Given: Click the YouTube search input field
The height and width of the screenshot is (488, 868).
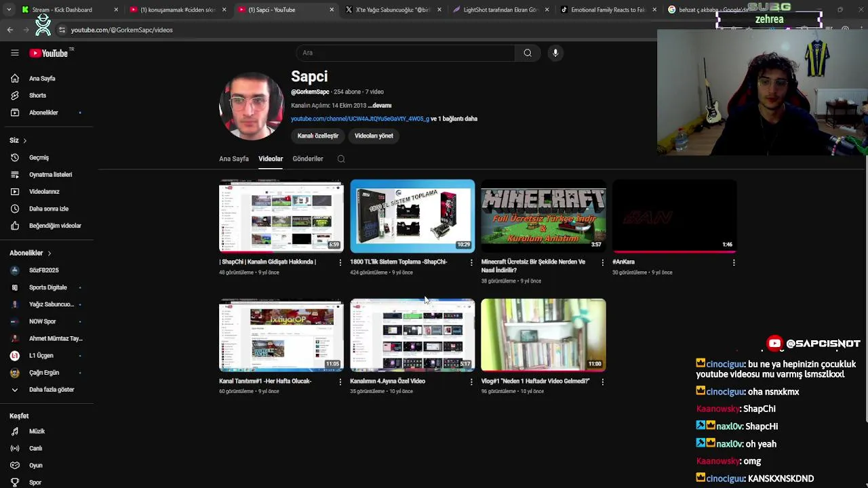Looking at the screenshot, I should (x=405, y=53).
